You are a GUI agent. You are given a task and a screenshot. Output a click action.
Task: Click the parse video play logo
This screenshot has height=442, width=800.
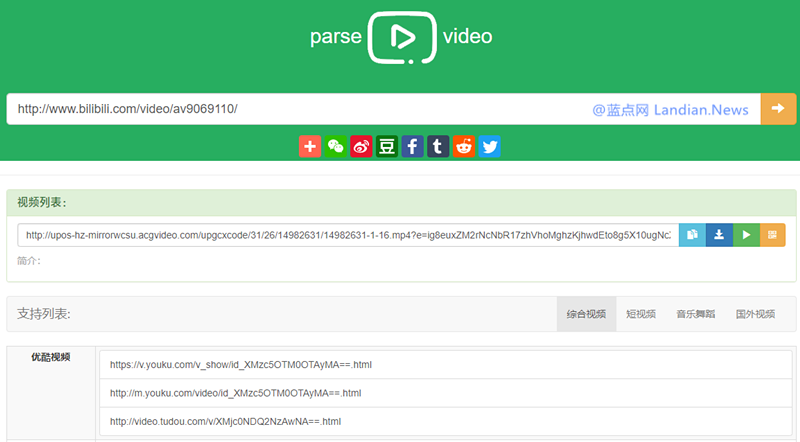click(402, 37)
